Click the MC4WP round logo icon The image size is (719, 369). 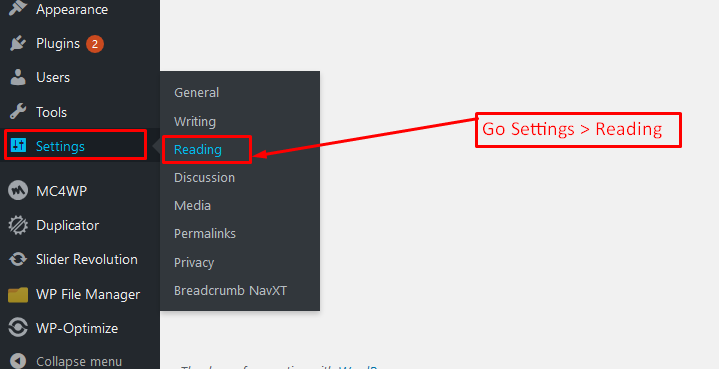[x=18, y=191]
